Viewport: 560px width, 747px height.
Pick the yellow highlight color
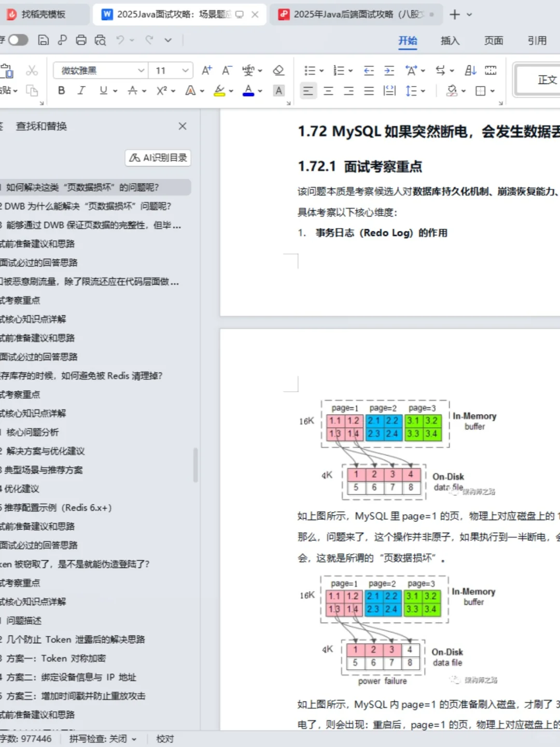(219, 91)
